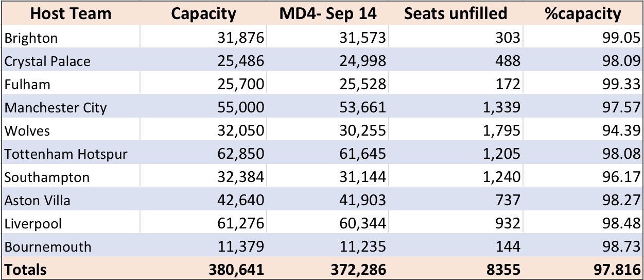
Task: Select the Host Team column header
Action: [71, 14]
